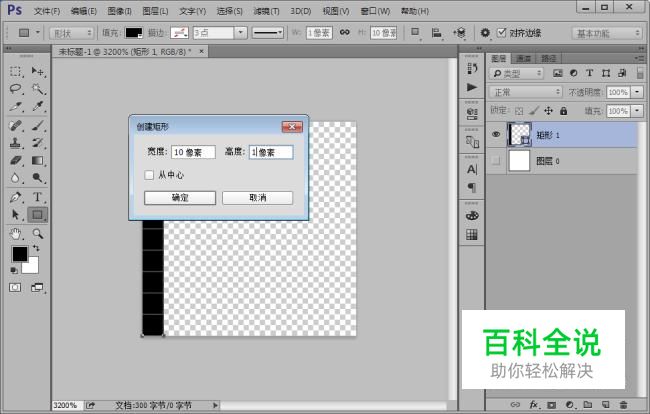Viewport: 650px width, 414px height.
Task: Select the Clone Stamp tool
Action: 15,143
